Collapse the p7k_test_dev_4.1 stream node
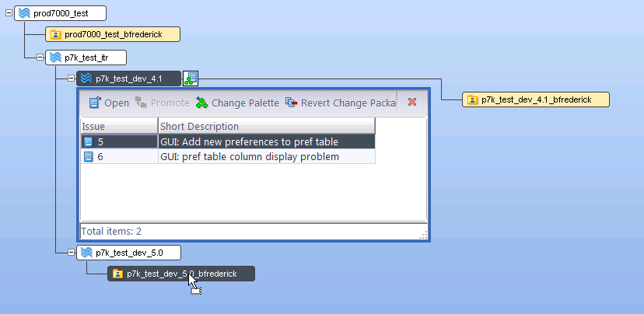 click(71, 78)
